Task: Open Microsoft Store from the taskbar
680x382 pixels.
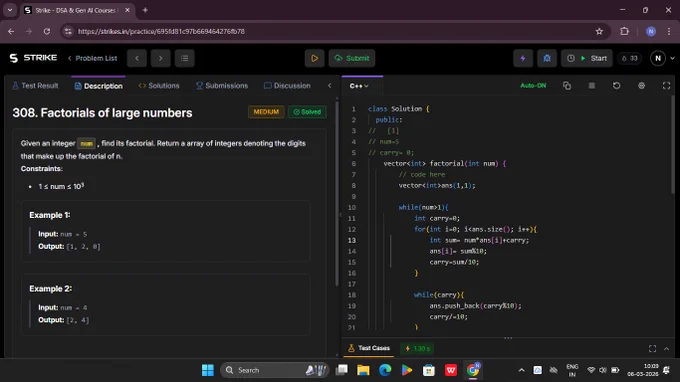Action: [x=429, y=370]
